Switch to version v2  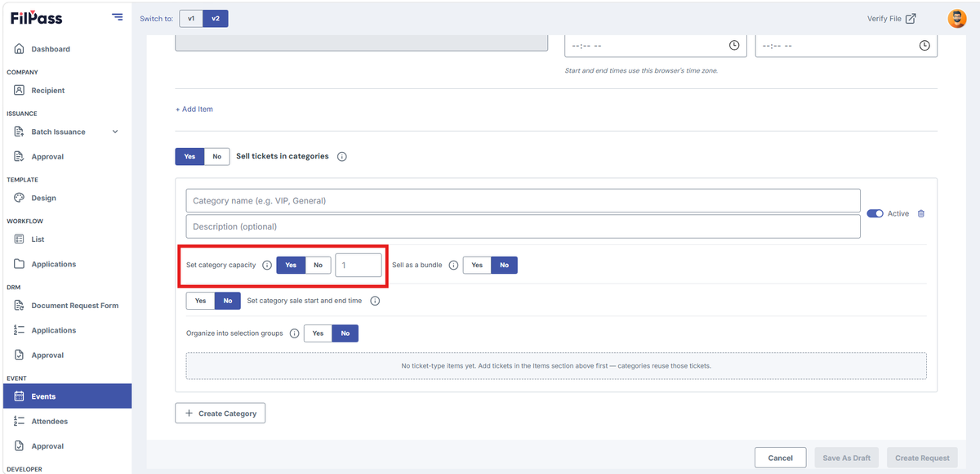pos(216,18)
